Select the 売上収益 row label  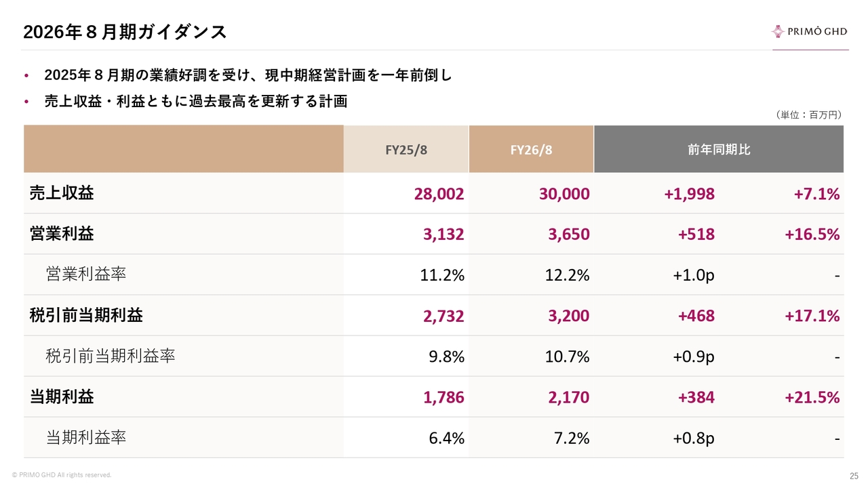pyautogui.click(x=62, y=193)
